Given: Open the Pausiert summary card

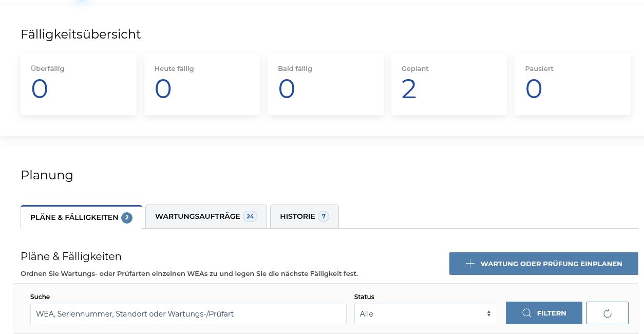Looking at the screenshot, I should (x=573, y=84).
